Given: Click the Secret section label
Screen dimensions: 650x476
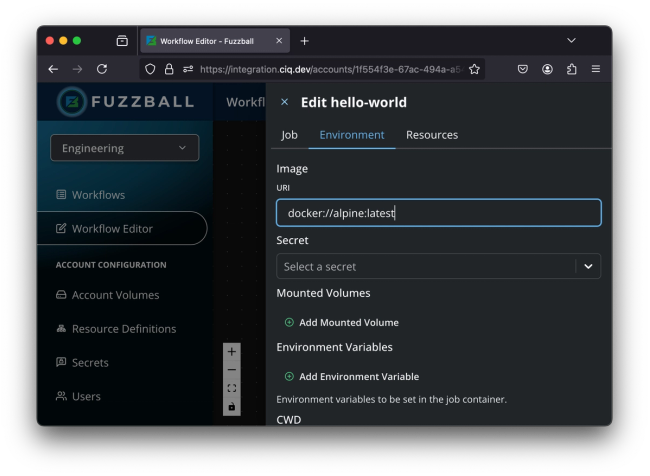Looking at the screenshot, I should 292,240.
